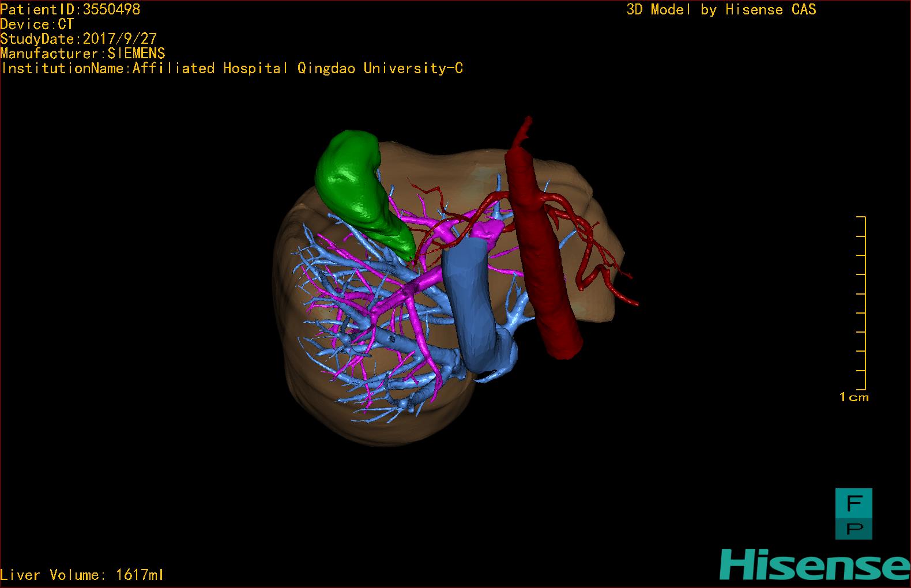Click the P face of the orientation cube
This screenshot has width=911, height=588.
click(854, 529)
